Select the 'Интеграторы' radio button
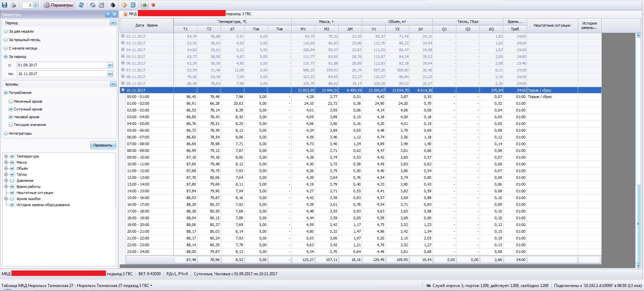The width and height of the screenshot is (644, 291). pos(6,133)
